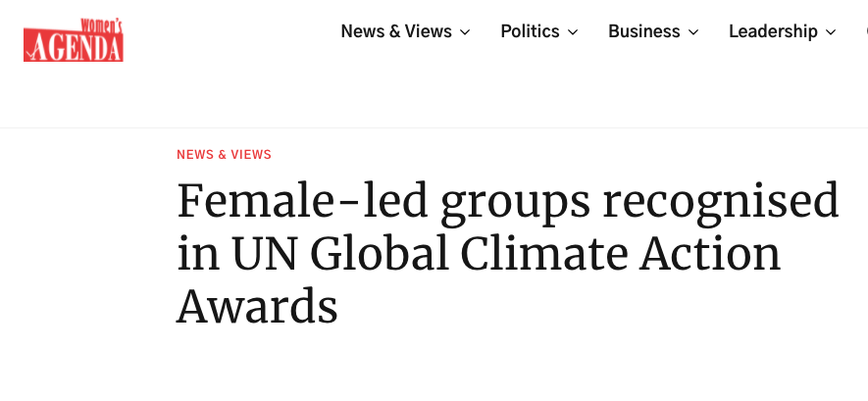Expand the News & Views dropdown chevron
Viewport: 868px width, 401px height.
[465, 32]
